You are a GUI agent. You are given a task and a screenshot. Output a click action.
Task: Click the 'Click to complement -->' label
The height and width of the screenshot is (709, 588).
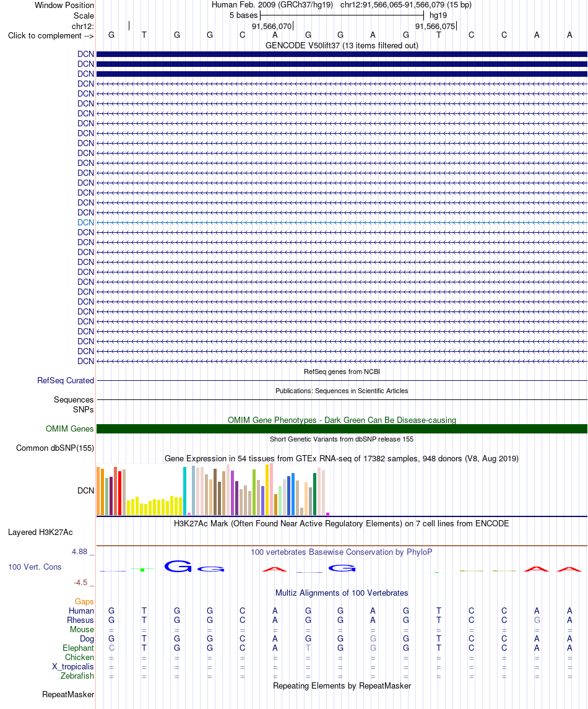[51, 36]
